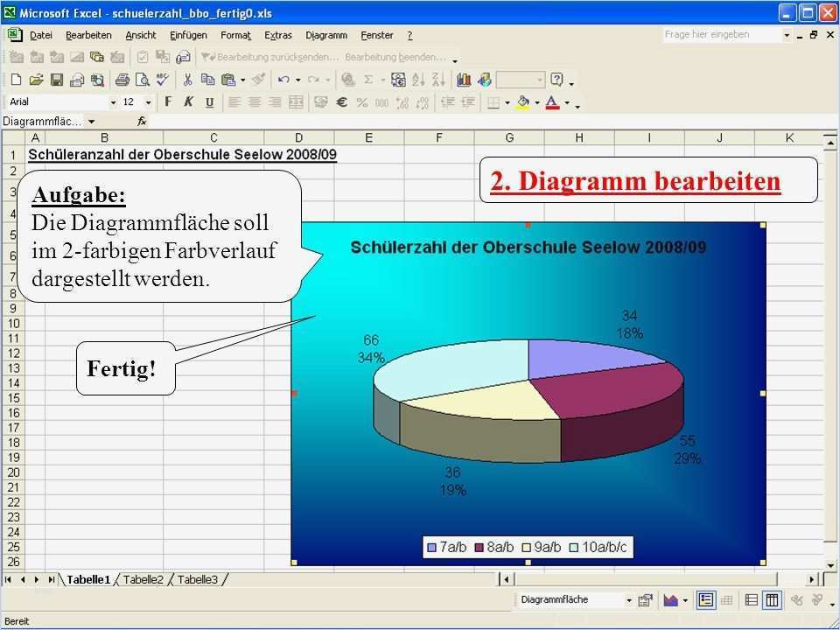
Task: Open the font name Arial dropdown
Action: pyautogui.click(x=113, y=101)
